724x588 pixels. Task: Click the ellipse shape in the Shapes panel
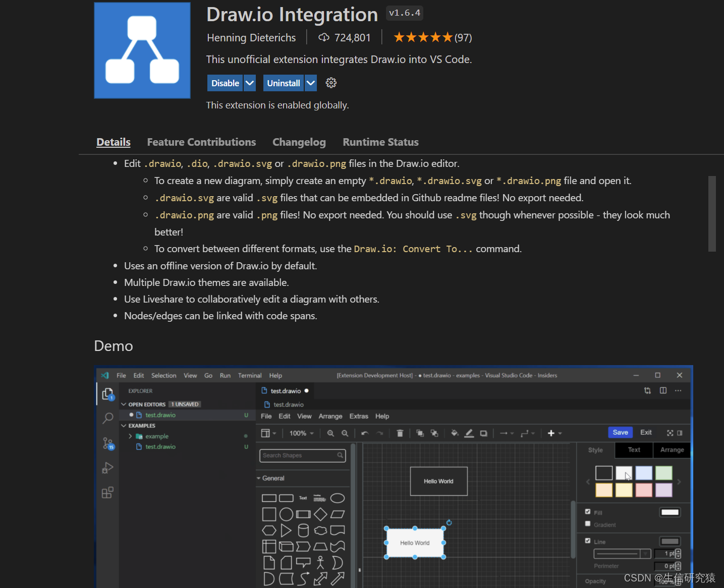pyautogui.click(x=338, y=498)
